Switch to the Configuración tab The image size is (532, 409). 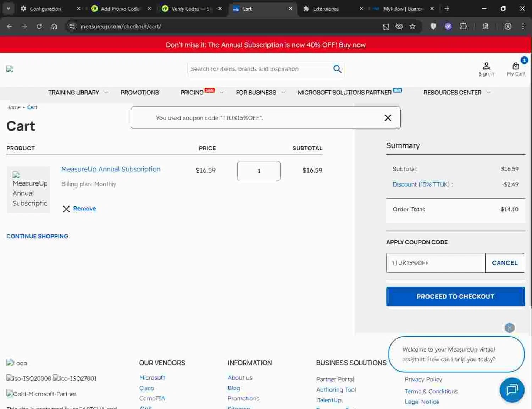click(x=45, y=9)
